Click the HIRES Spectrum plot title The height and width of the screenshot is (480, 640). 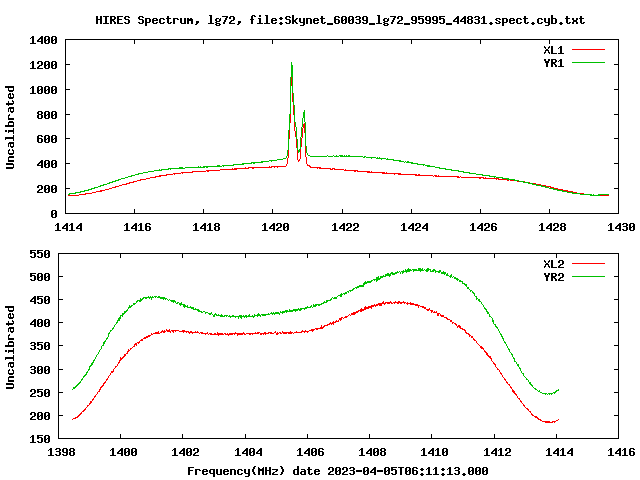point(340,20)
